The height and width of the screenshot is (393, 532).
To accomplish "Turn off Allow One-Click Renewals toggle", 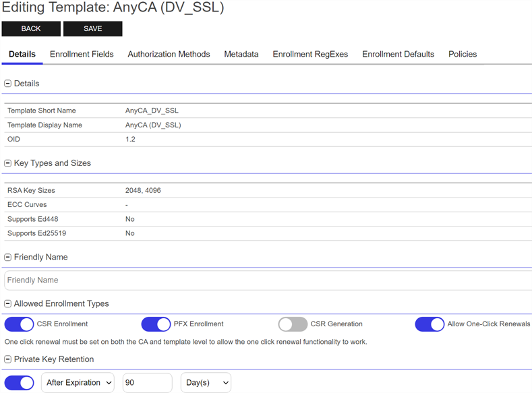I will pyautogui.click(x=430, y=324).
